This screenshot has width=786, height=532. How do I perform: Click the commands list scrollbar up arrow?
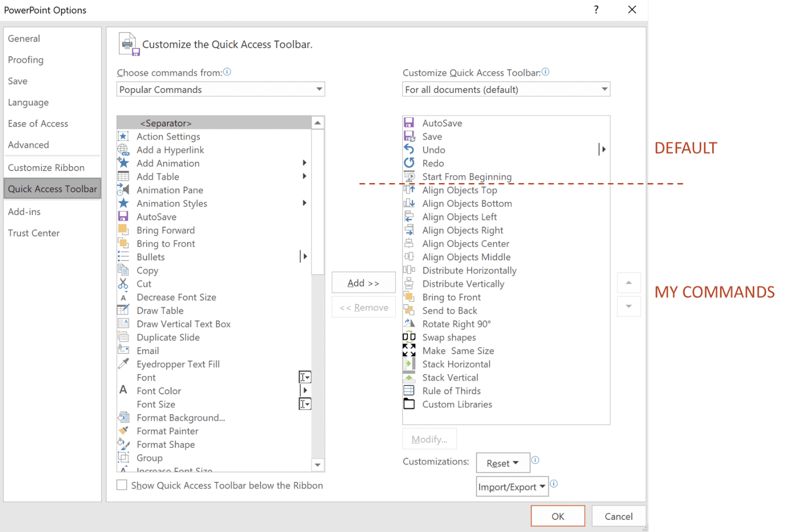click(318, 123)
